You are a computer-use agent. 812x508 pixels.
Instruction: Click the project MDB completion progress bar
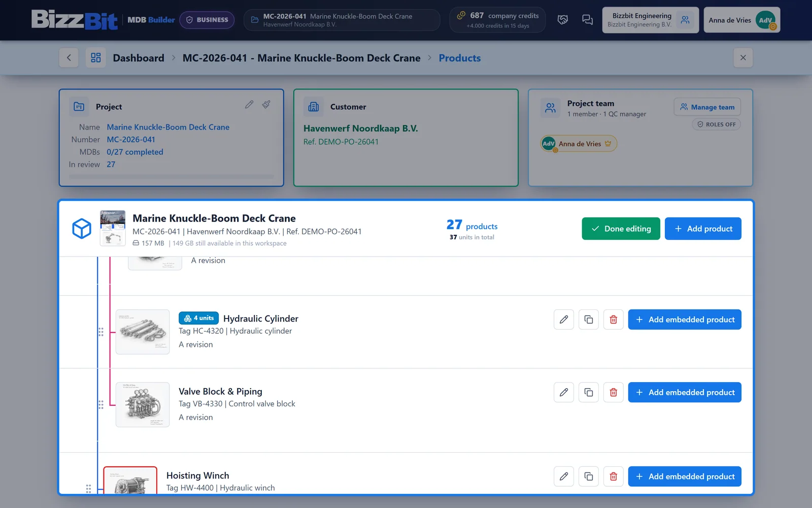[171, 177]
